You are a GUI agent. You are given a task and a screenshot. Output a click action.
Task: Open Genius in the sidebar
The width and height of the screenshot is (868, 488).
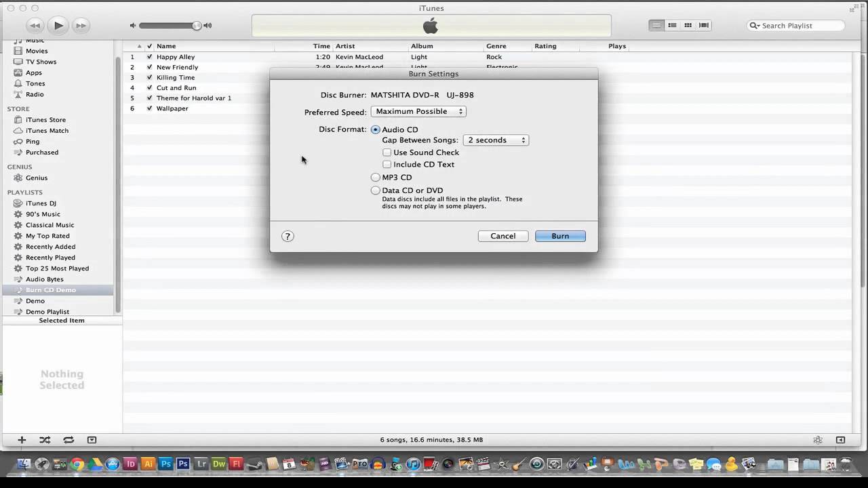coord(37,178)
